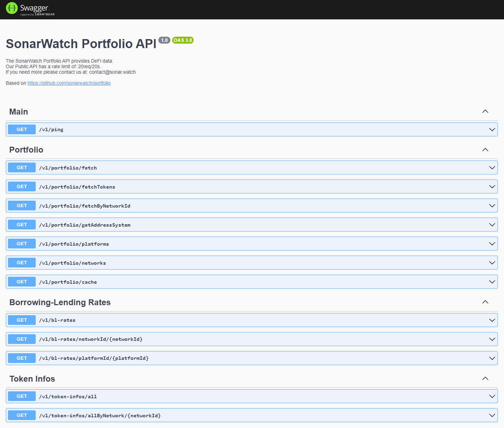Viewport: 504px width, 428px height.
Task: Collapse Borrowing-Lending Rates section chevron
Action: 485,302
